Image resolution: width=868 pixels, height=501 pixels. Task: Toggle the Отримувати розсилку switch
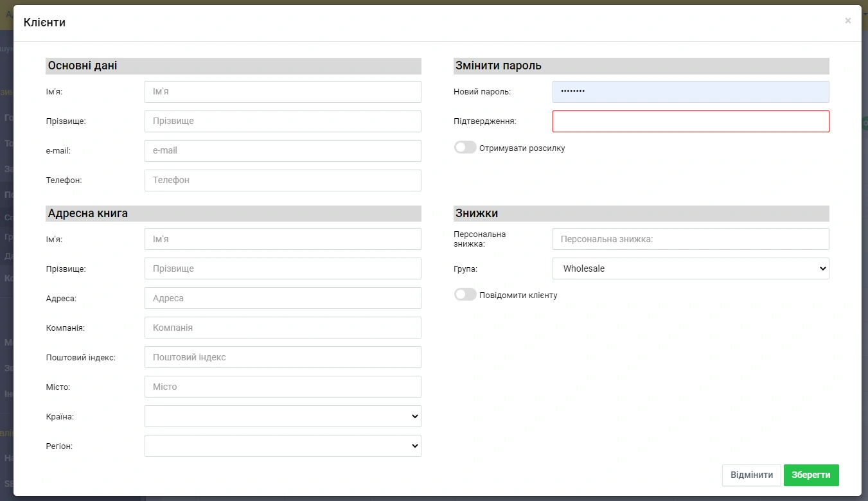(465, 148)
